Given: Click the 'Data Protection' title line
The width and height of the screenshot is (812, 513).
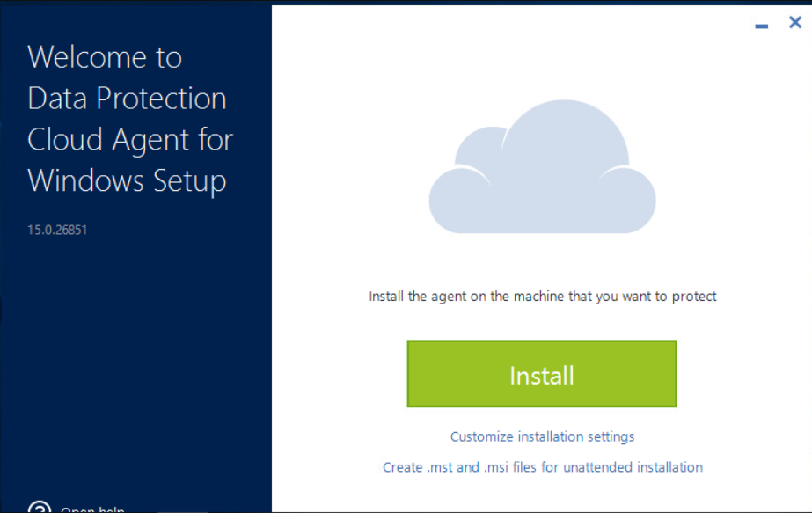Looking at the screenshot, I should coord(127,99).
